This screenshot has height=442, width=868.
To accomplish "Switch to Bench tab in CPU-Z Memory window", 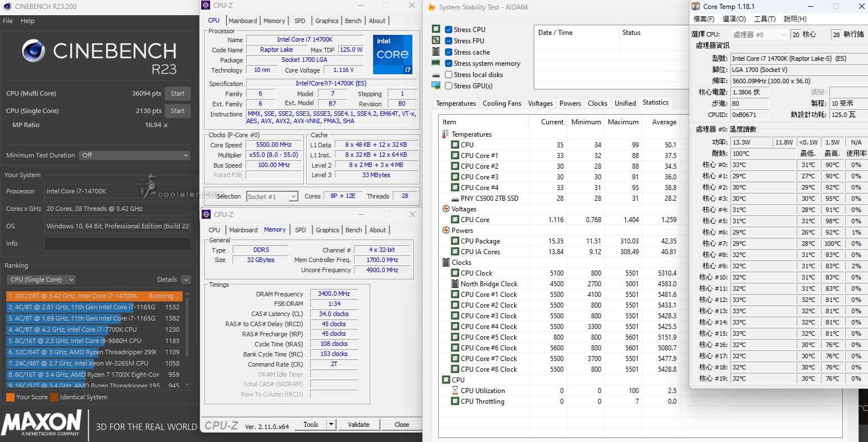I will (354, 230).
